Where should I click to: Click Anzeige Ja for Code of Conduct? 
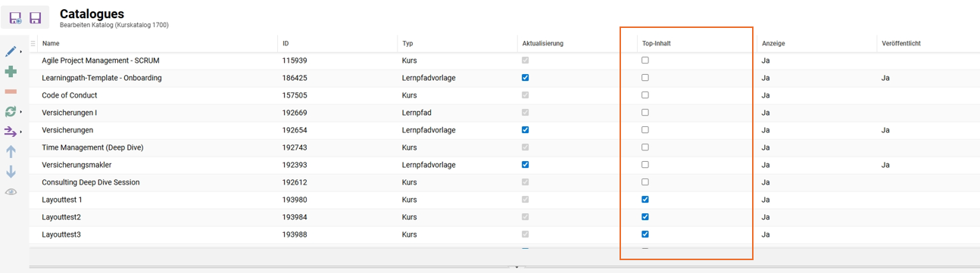click(x=766, y=95)
